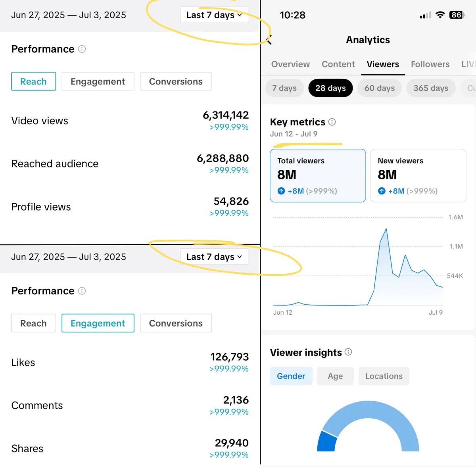
Task: Choose the 28 days range pill
Action: [330, 88]
